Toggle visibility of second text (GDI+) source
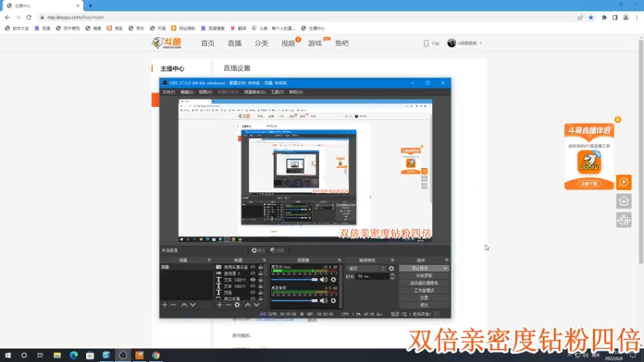The image size is (644, 362). point(253,286)
